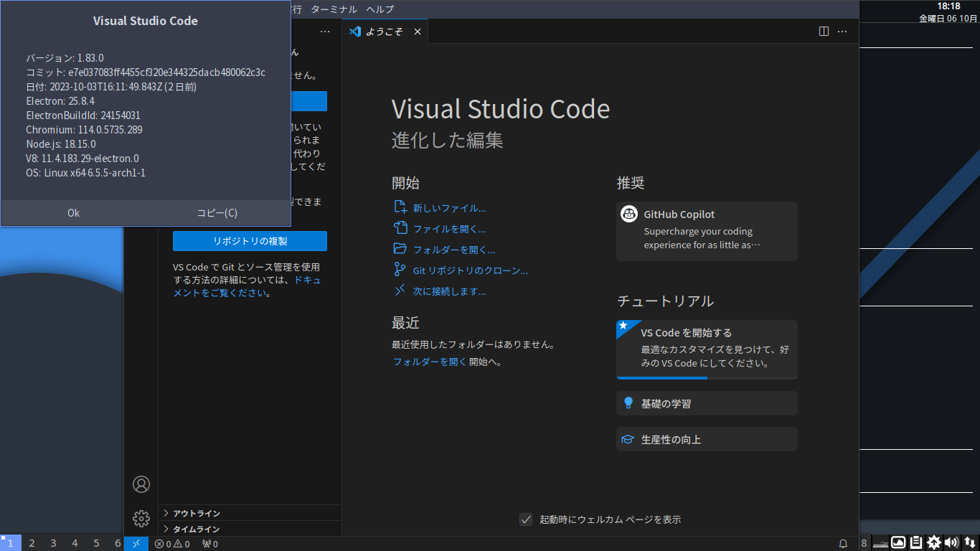980x551 pixels.
Task: Click the Electron: 25.8.4 line
Action: (60, 101)
